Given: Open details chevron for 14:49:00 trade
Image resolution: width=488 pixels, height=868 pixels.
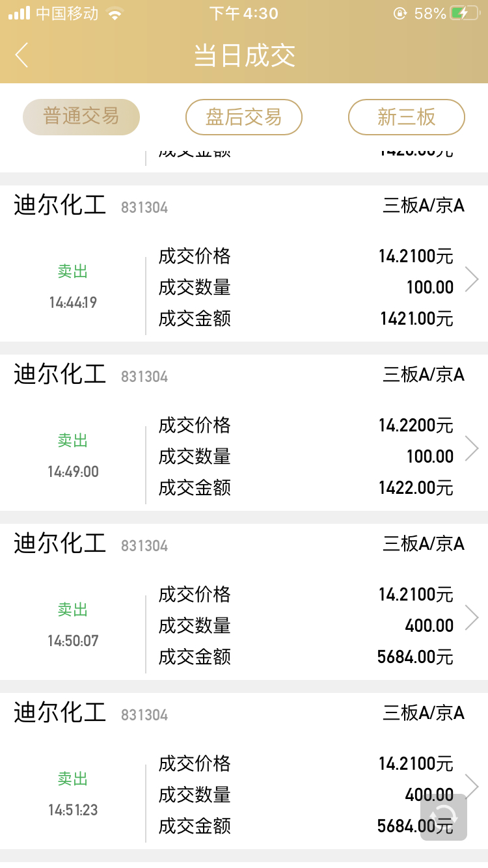Looking at the screenshot, I should [x=472, y=448].
